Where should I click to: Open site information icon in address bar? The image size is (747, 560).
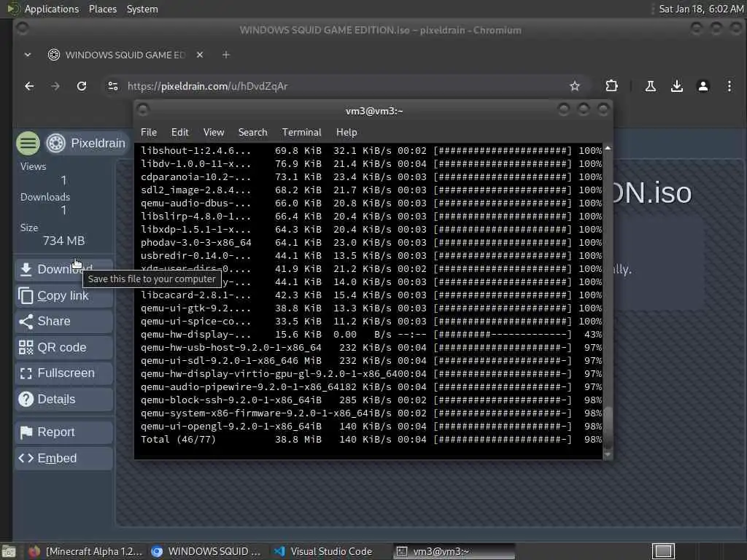click(x=113, y=86)
